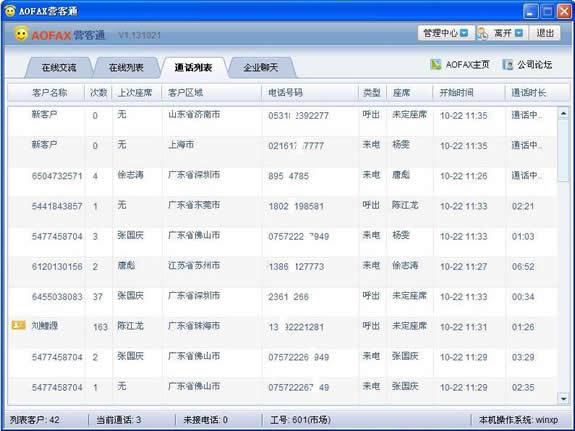Click the scrollbar up arrow

[563, 114]
